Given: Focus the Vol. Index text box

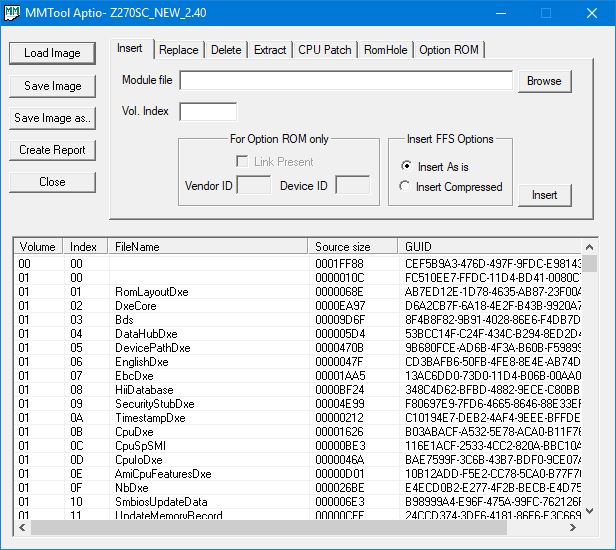Looking at the screenshot, I should pyautogui.click(x=207, y=111).
